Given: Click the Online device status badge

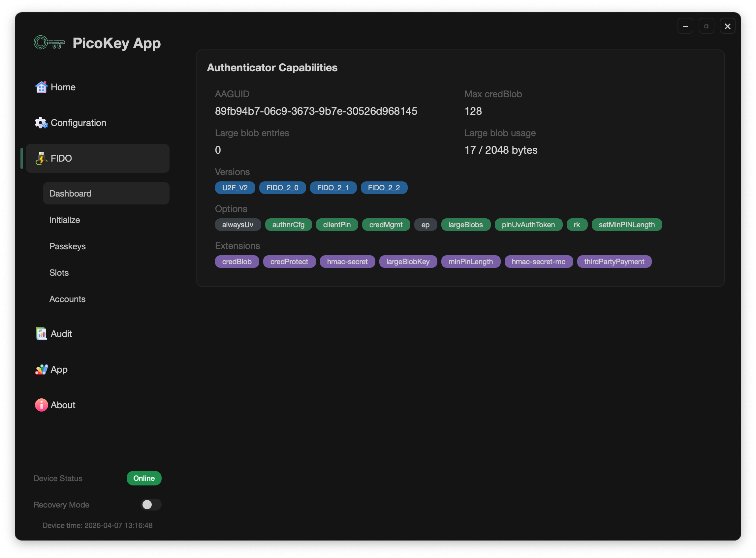Looking at the screenshot, I should [143, 478].
